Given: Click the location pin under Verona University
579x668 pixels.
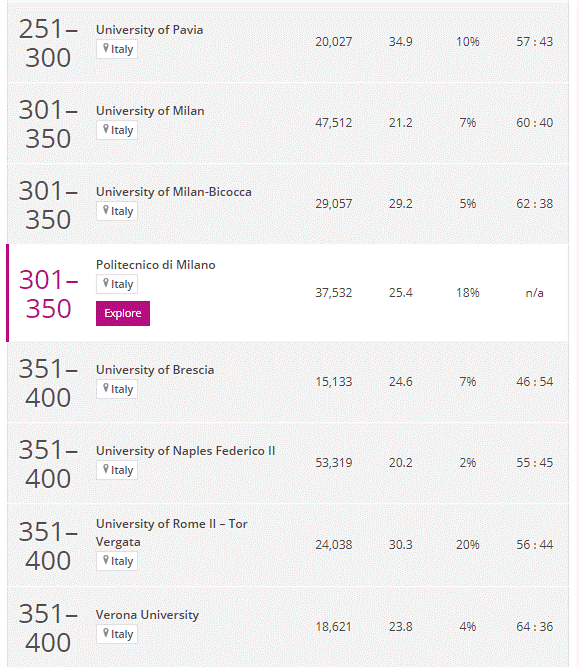Looking at the screenshot, I should point(106,633).
